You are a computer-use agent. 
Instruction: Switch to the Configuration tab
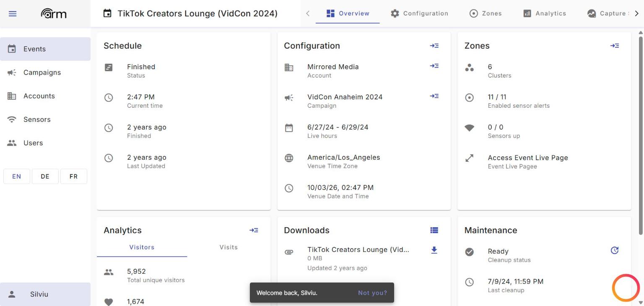click(419, 13)
